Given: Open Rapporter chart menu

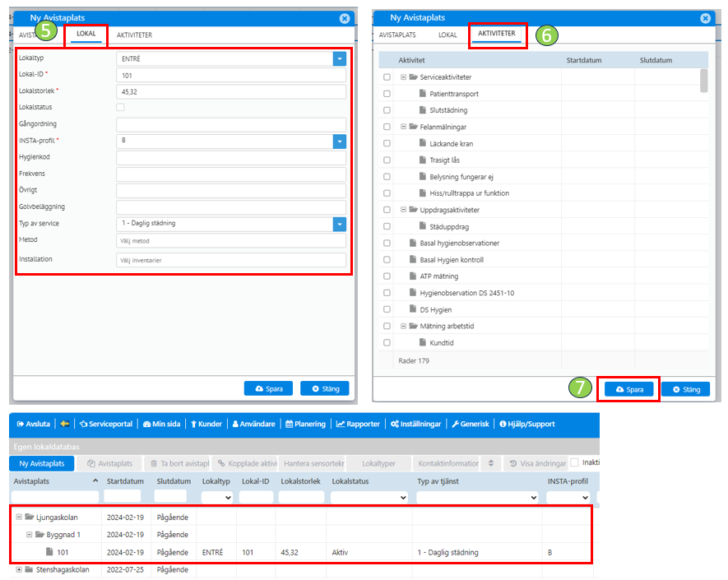Looking at the screenshot, I should pos(358,424).
